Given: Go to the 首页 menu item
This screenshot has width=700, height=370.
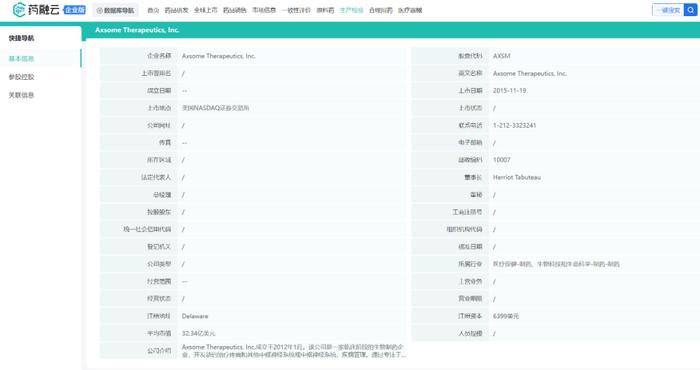Looking at the screenshot, I should click(153, 10).
